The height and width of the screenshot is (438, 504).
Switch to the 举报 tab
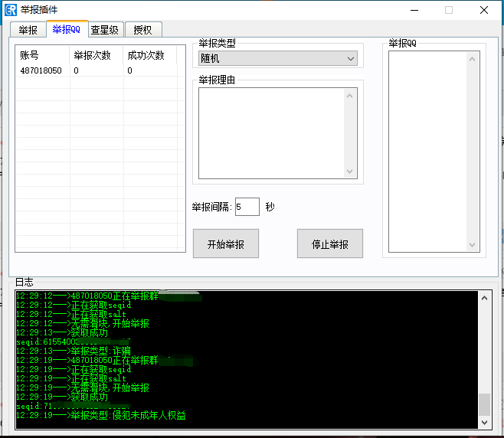click(28, 30)
